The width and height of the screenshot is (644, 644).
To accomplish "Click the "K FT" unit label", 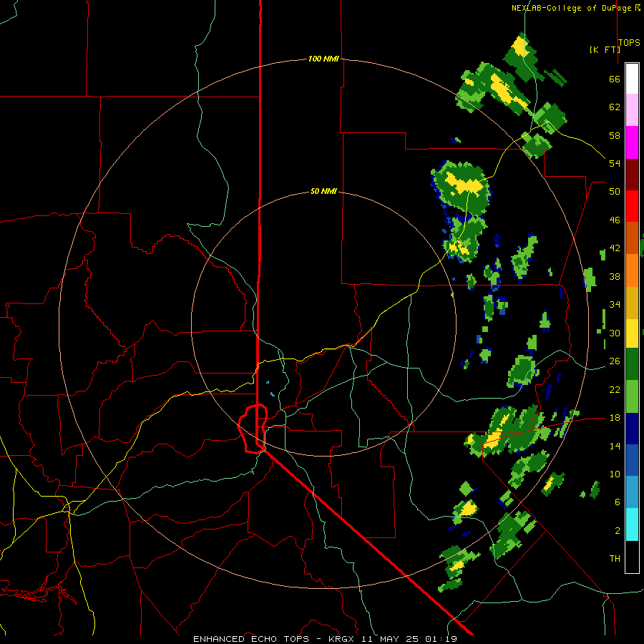I will (x=605, y=49).
